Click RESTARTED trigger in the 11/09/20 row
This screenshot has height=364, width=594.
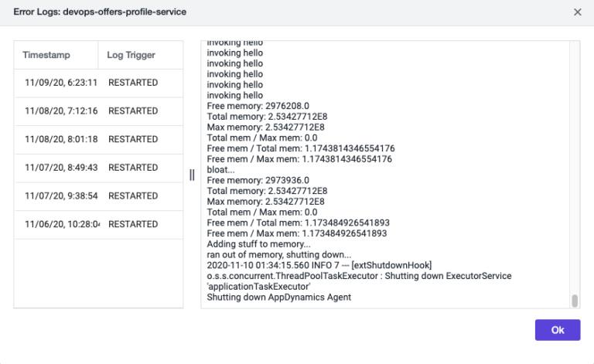[x=133, y=83]
